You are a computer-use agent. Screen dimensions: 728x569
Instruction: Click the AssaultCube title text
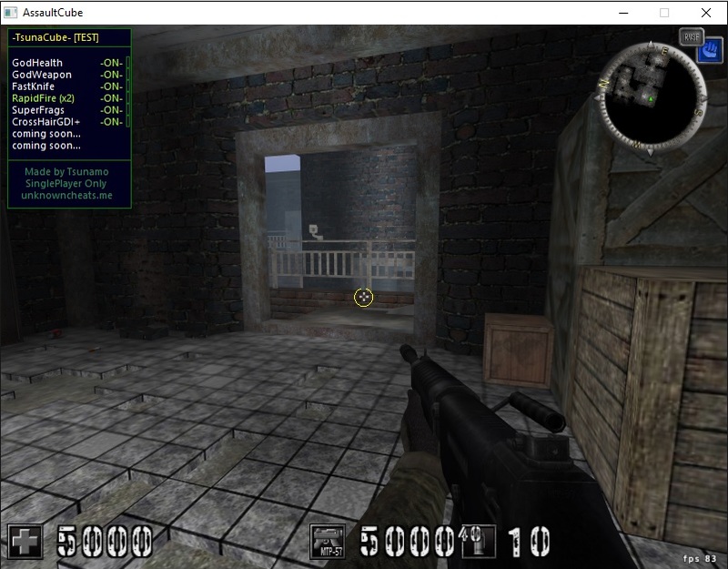(53, 13)
